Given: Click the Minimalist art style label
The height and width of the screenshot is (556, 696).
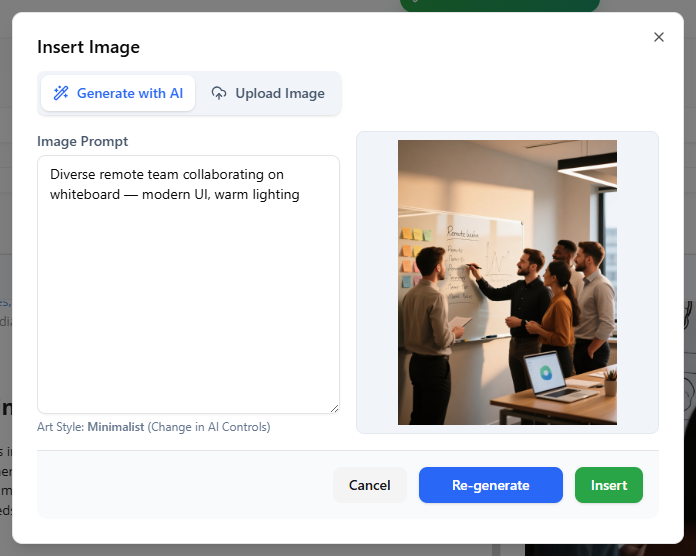Looking at the screenshot, I should 115,427.
